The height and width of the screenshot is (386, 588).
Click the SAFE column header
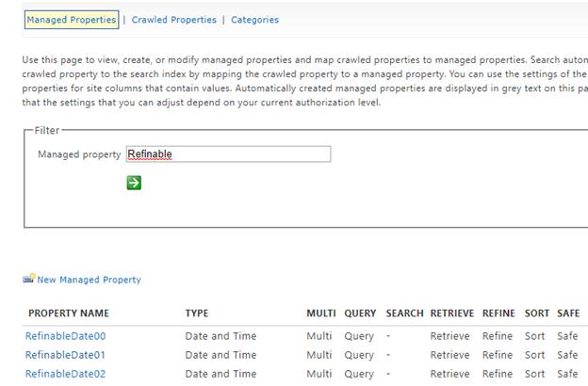click(568, 314)
